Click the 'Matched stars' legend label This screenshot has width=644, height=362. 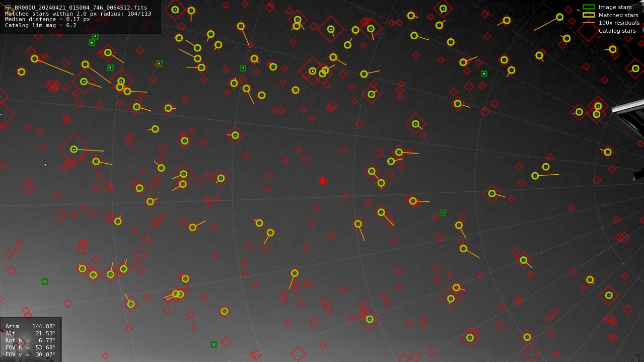618,15
